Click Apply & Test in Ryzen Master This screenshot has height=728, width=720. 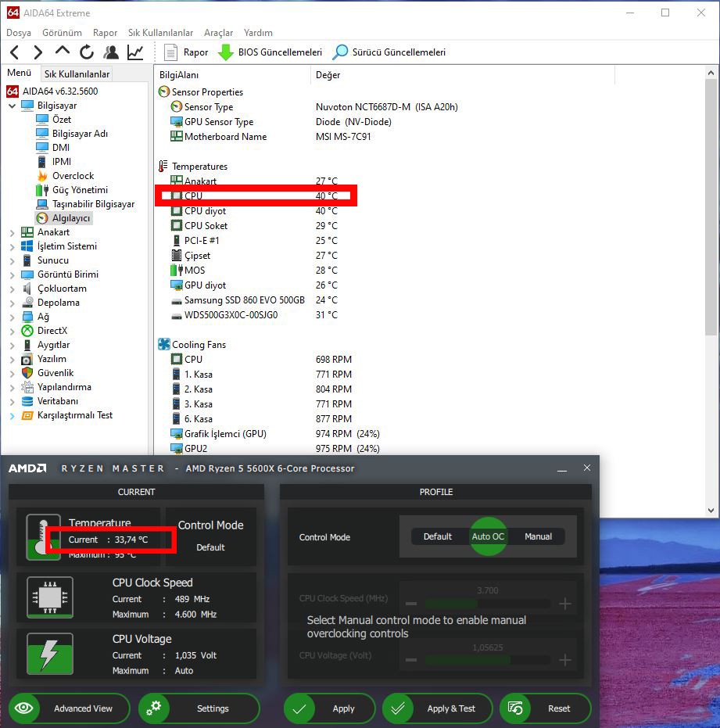tap(437, 708)
